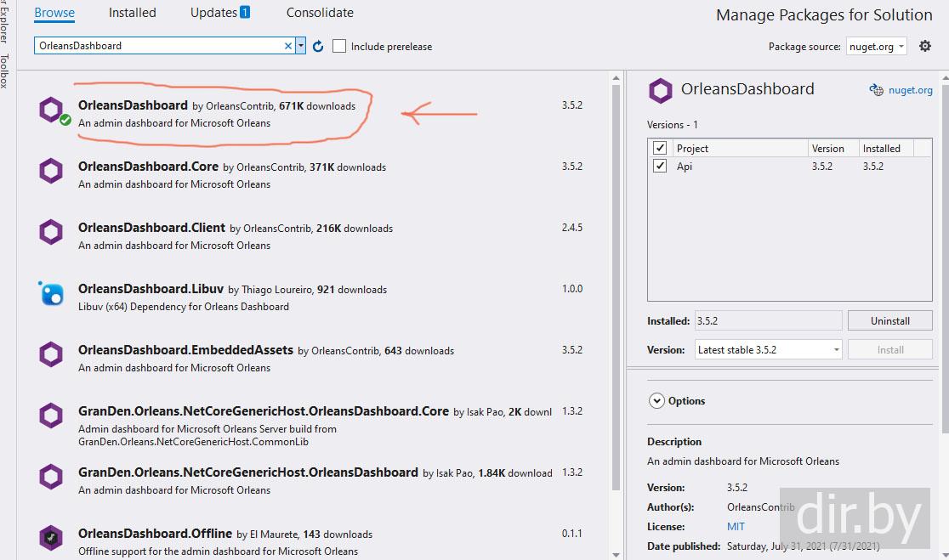Open the Consolidate tab
Screen dimensions: 949x560
(x=320, y=13)
